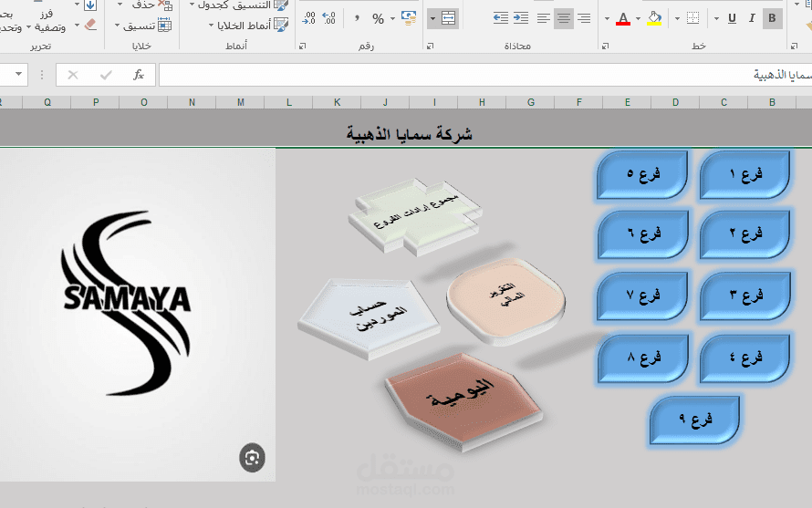The width and height of the screenshot is (812, 508).
Task: Select the title cell شركة سمايا الذهبية
Action: tap(409, 134)
